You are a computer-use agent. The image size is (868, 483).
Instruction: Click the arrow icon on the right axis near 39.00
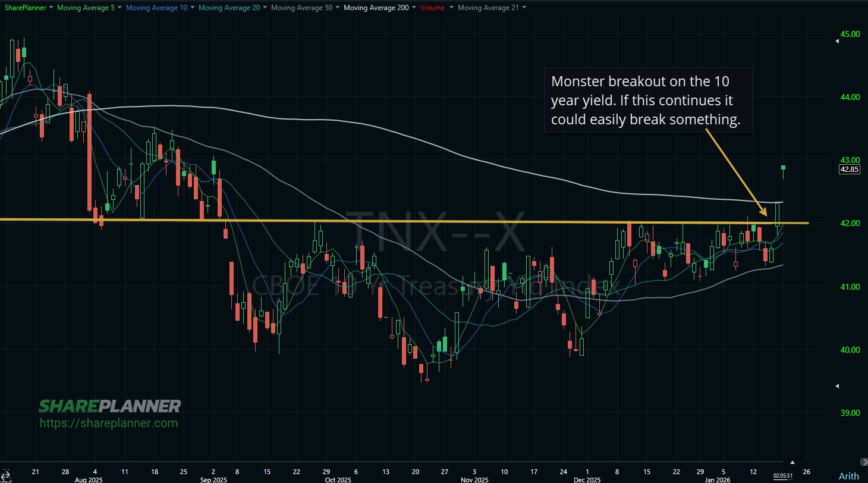point(837,385)
